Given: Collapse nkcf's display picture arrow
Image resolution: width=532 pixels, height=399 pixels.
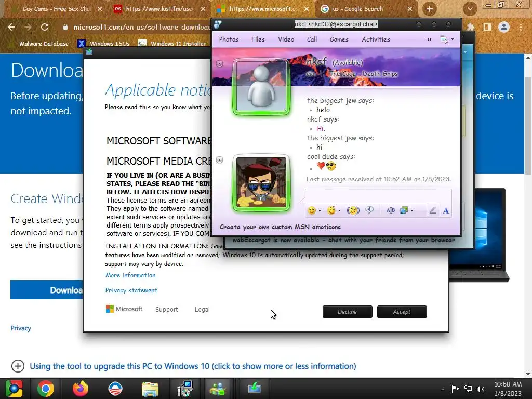Looking at the screenshot, I should pos(220,64).
